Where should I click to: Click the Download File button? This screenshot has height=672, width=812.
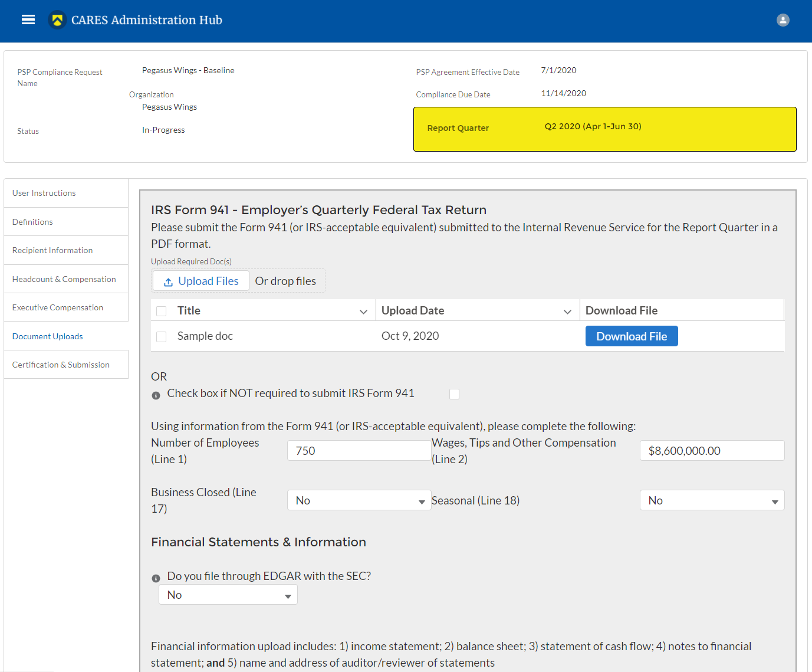(631, 336)
